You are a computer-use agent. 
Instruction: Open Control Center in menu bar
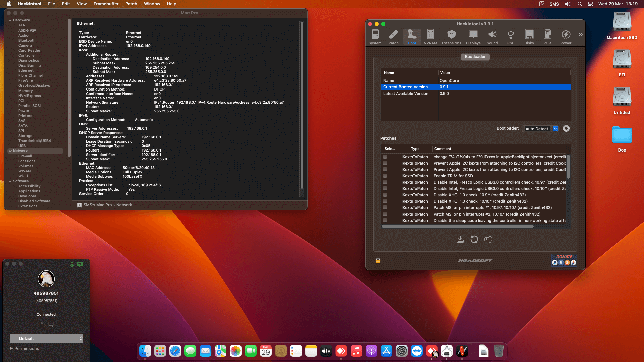pyautogui.click(x=590, y=4)
